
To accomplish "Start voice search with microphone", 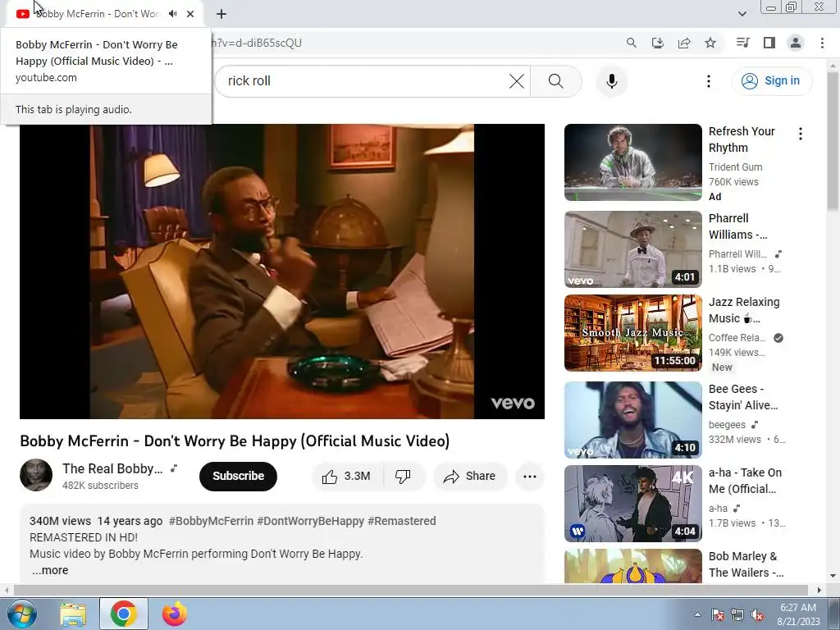I will pos(611,81).
